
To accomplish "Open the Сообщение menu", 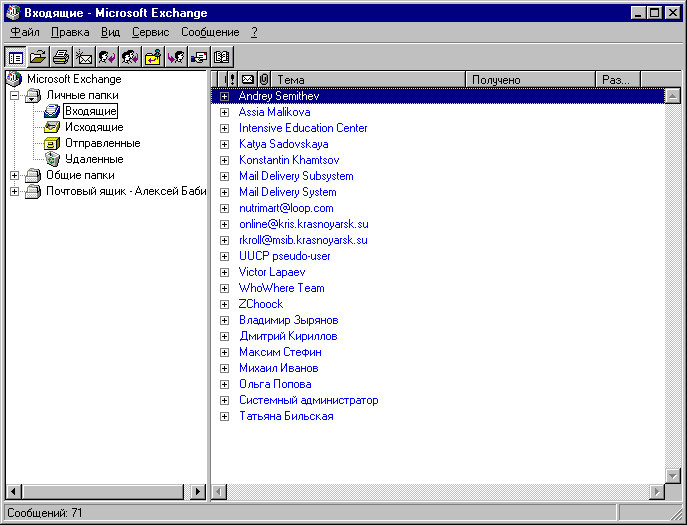I will coord(210,32).
